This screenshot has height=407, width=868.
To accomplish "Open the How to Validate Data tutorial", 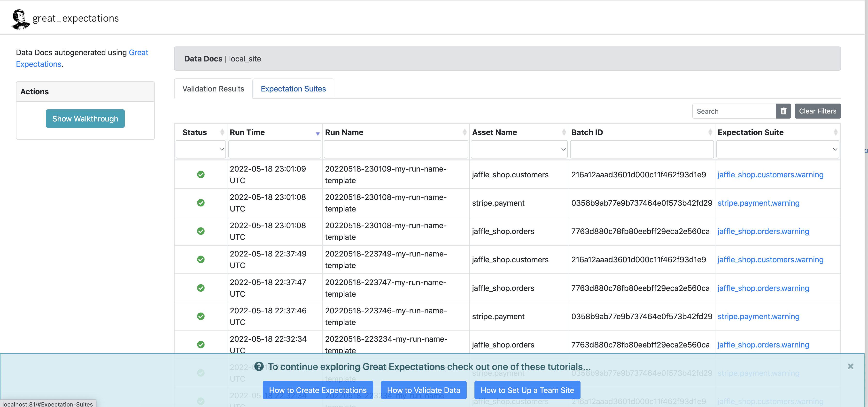I will tap(424, 390).
